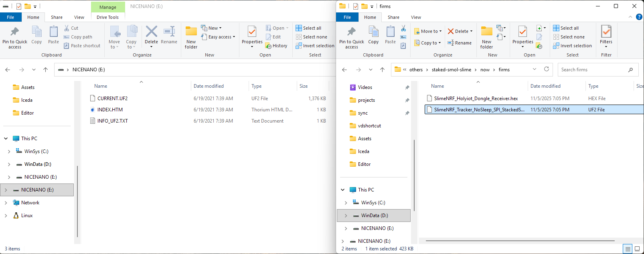The height and width of the screenshot is (254, 644).
Task: Open the Drive Tools ribbon tab
Action: pos(107,17)
